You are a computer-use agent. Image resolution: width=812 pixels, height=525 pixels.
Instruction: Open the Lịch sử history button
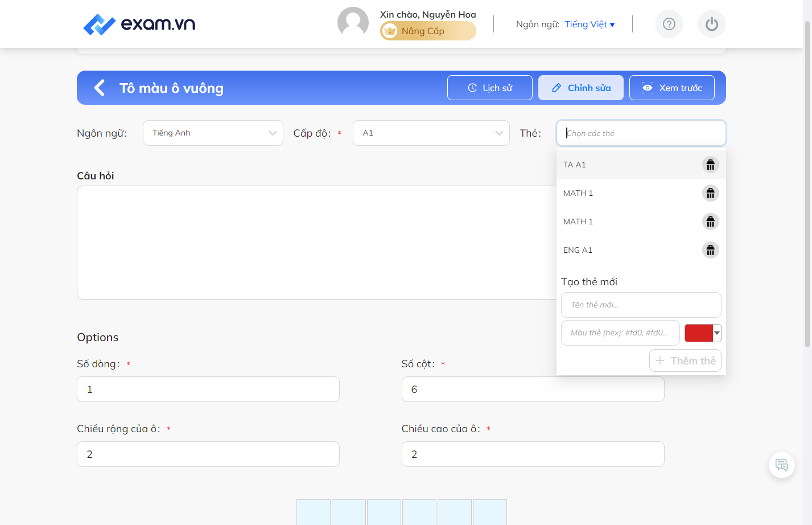coord(490,88)
